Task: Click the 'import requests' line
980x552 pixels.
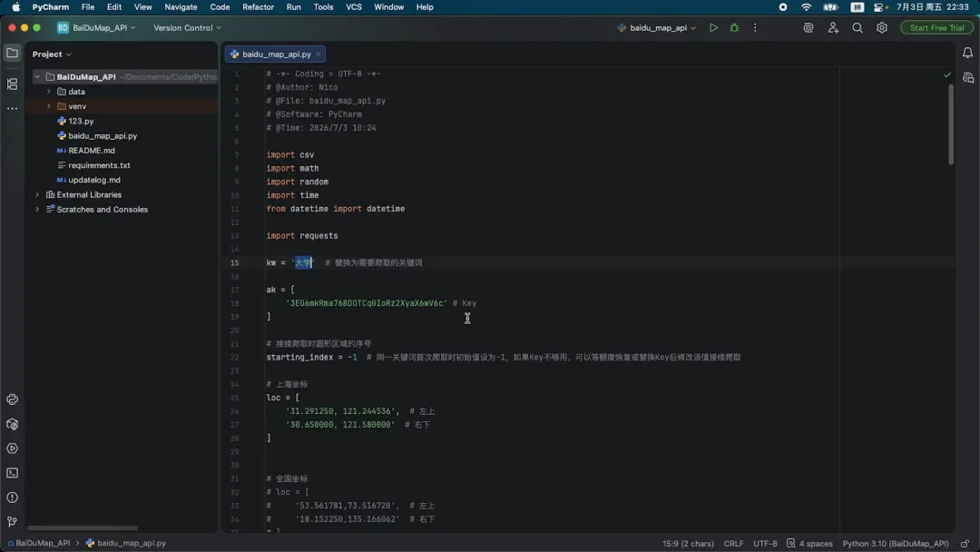Action: pos(302,236)
